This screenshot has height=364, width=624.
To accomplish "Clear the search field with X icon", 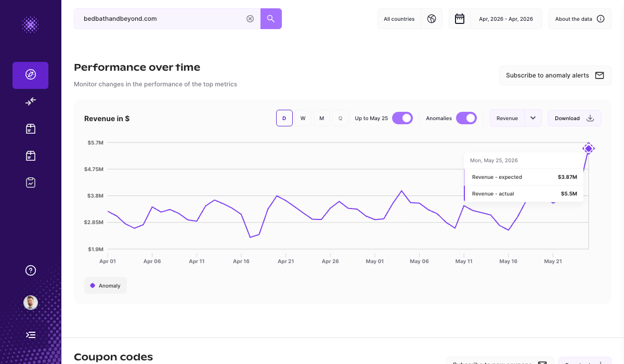I will (250, 19).
